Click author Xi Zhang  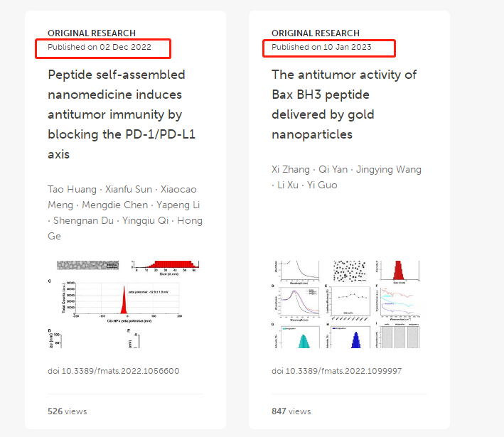coord(291,169)
